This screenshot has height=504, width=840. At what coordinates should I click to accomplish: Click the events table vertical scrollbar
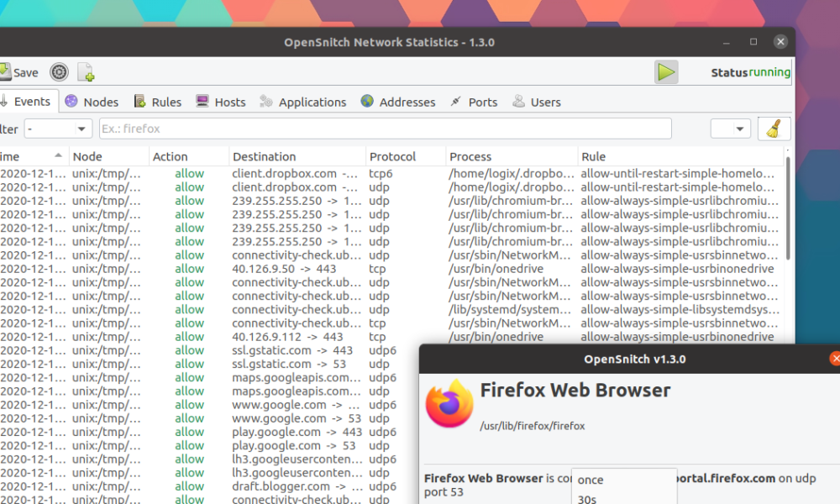pyautogui.click(x=788, y=209)
